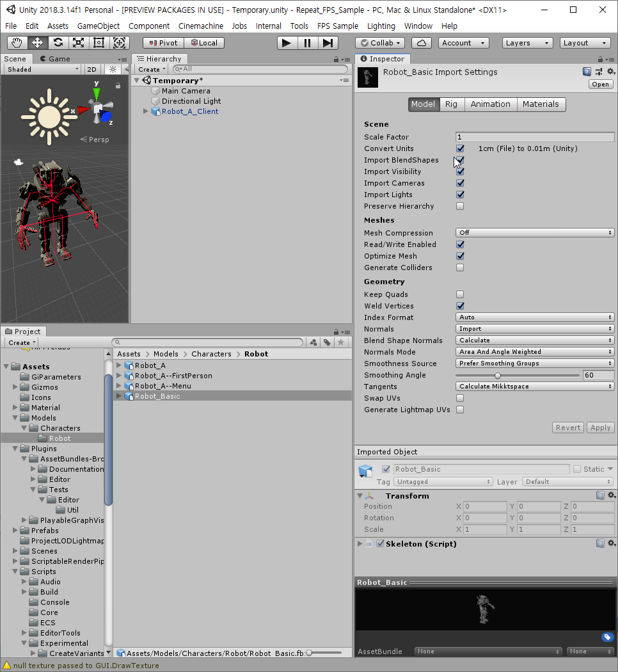618x672 pixels.
Task: Select the Scale tool in toolbar
Action: [79, 43]
